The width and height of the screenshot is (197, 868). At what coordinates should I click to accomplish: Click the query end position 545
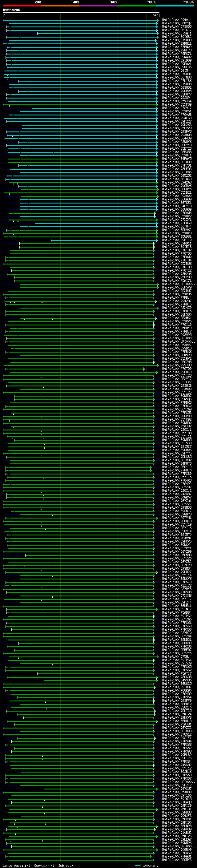[x=155, y=15]
